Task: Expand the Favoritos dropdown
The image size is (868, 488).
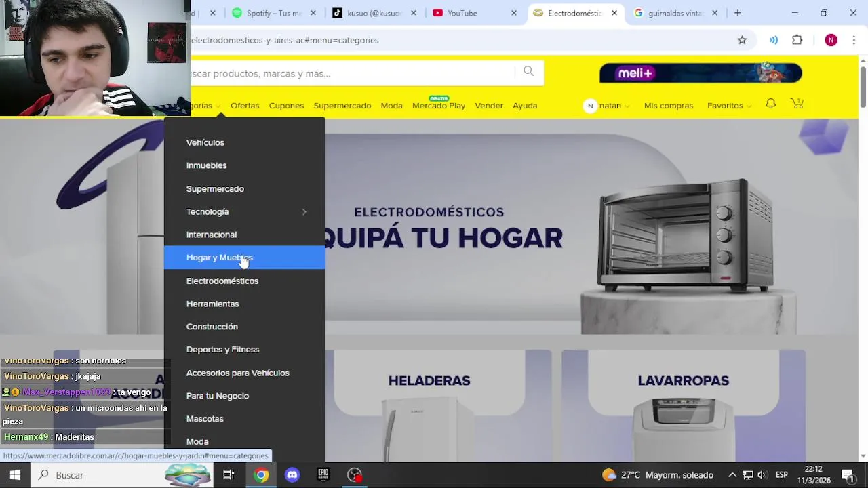Action: pyautogui.click(x=729, y=106)
